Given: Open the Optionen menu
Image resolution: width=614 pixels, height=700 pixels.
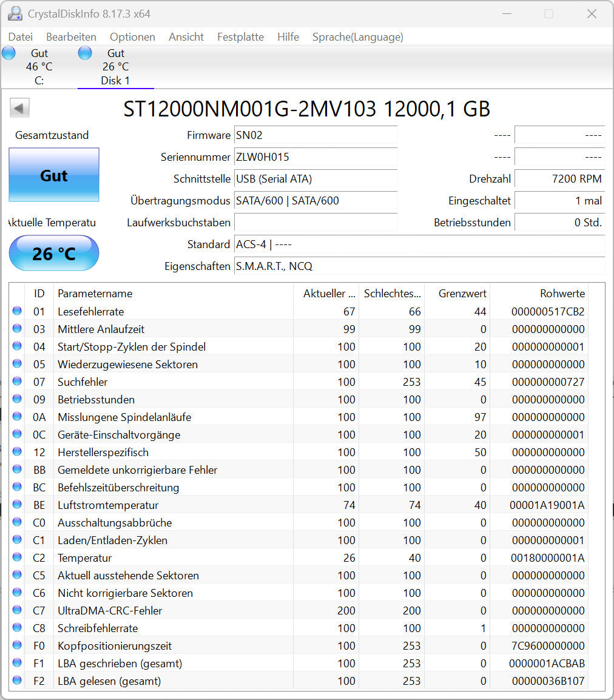Looking at the screenshot, I should point(132,37).
